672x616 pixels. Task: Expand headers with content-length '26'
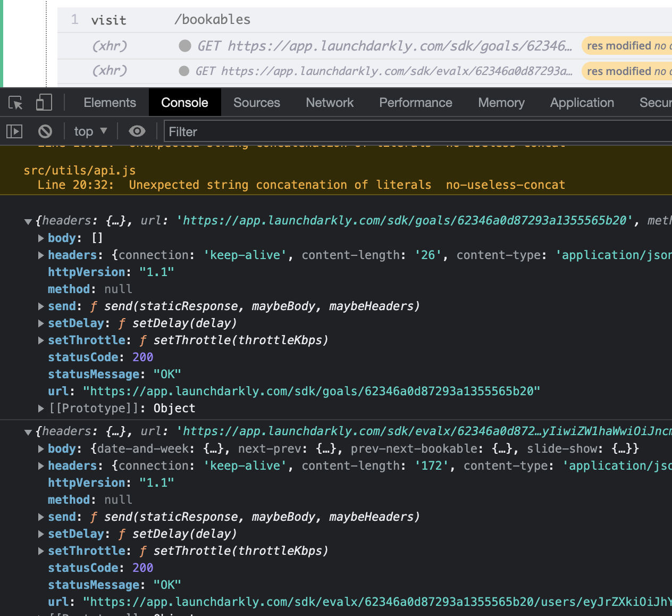[x=40, y=255]
